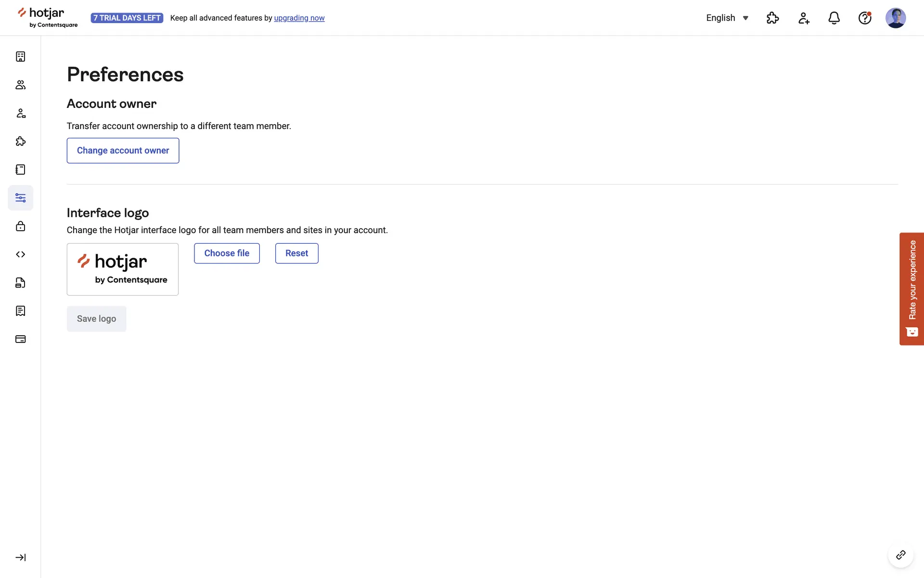Click Change account owner button
924x578 pixels.
[x=123, y=151]
